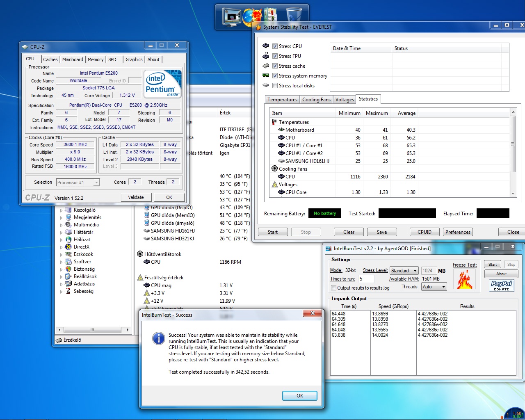Click the Clear button in EVEREST
Viewport: 525px width, 420px height.
(349, 232)
